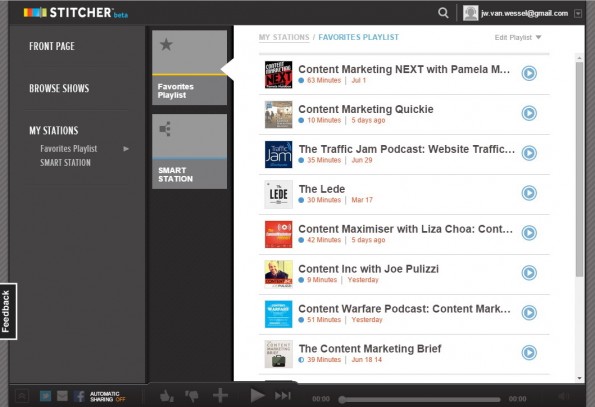Play The Lede episode

coord(529,193)
